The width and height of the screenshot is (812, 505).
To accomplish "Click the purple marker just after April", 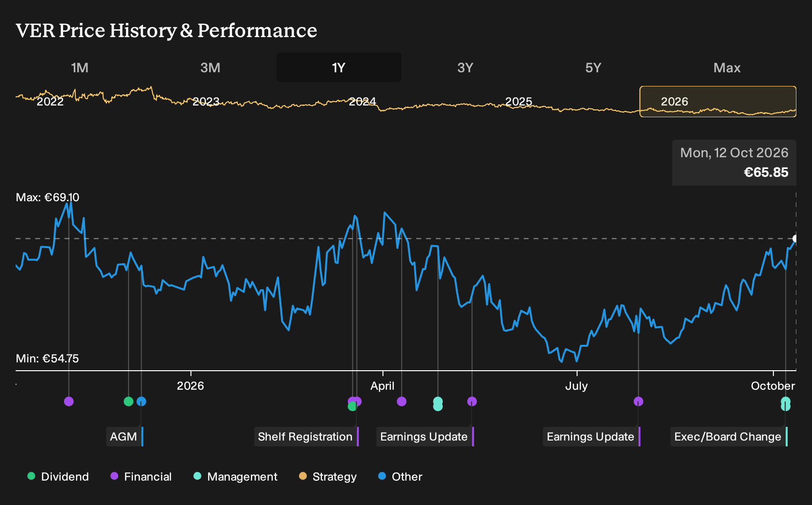I will (x=402, y=401).
